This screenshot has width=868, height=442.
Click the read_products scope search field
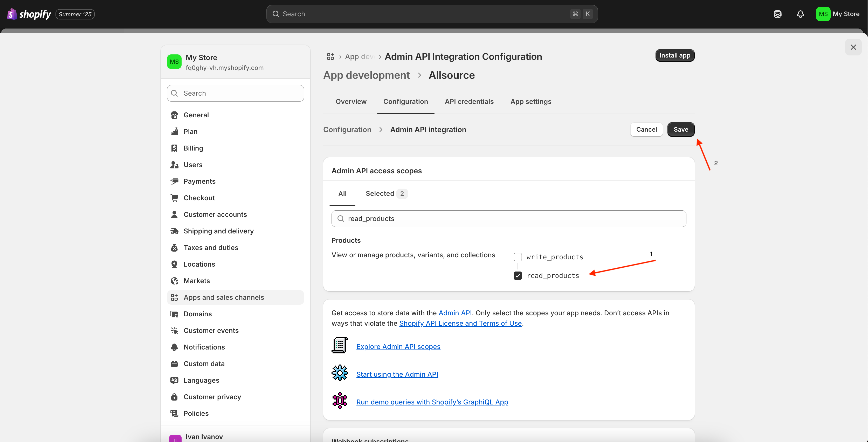[x=509, y=219]
